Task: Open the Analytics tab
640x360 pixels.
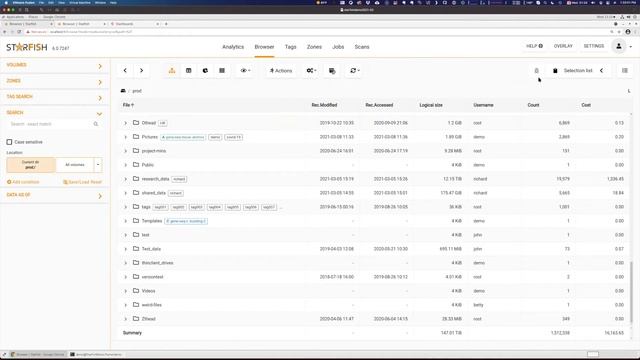Action: pos(233,47)
